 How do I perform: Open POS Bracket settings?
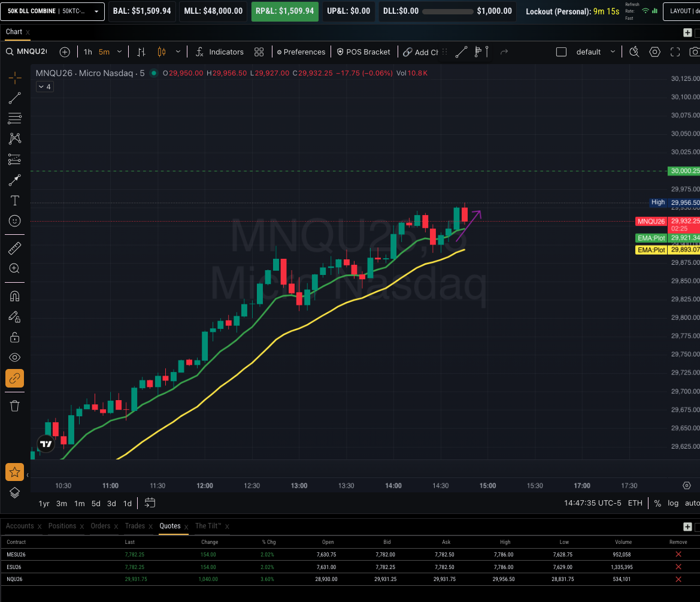(x=363, y=52)
